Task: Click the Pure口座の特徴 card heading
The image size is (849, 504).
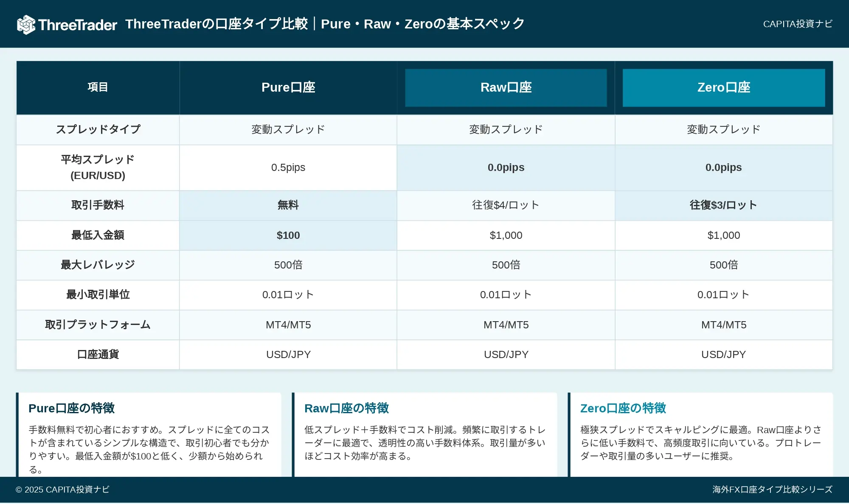Action: 71,408
